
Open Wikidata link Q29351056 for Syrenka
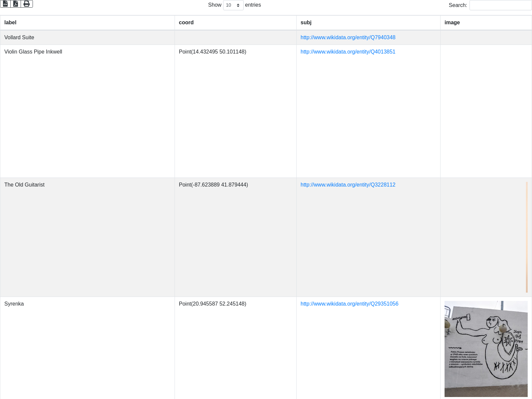point(349,304)
